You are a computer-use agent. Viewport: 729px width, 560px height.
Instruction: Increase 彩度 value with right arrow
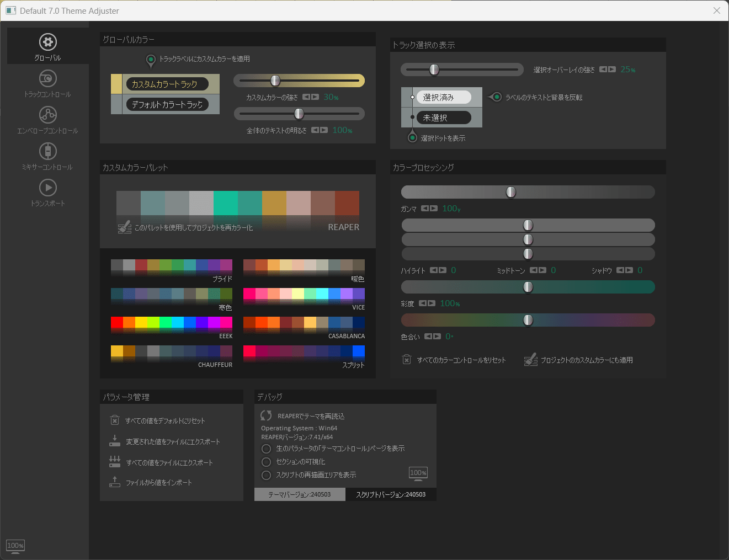coord(432,303)
